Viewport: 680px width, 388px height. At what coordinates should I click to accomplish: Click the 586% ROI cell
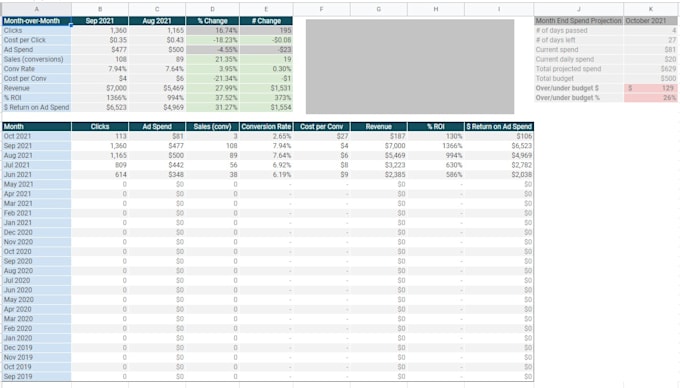coord(436,174)
